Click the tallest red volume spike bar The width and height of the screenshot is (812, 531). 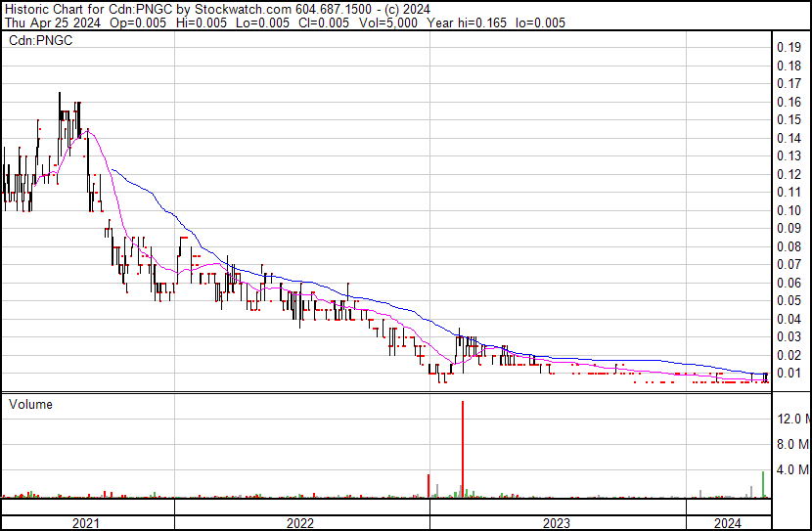point(462,450)
